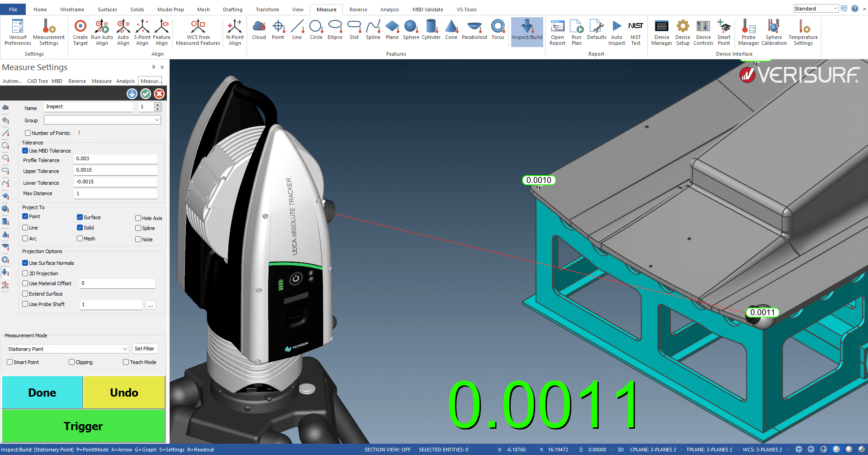Measure an Ellipse feature
This screenshot has width=868, height=455.
(x=335, y=30)
